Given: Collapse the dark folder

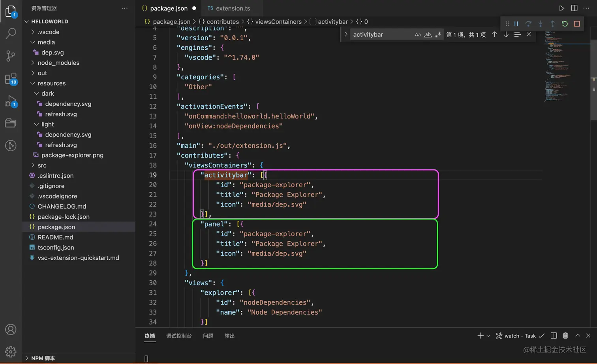Looking at the screenshot, I should [36, 94].
